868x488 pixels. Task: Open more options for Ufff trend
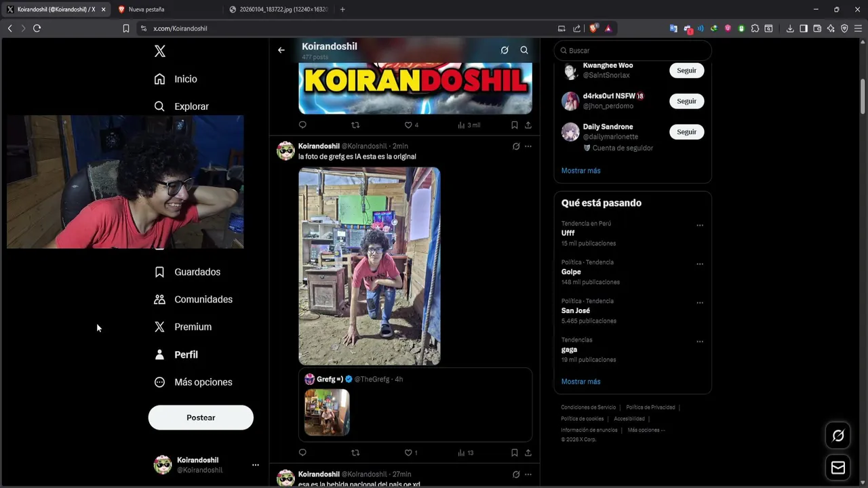coord(700,226)
